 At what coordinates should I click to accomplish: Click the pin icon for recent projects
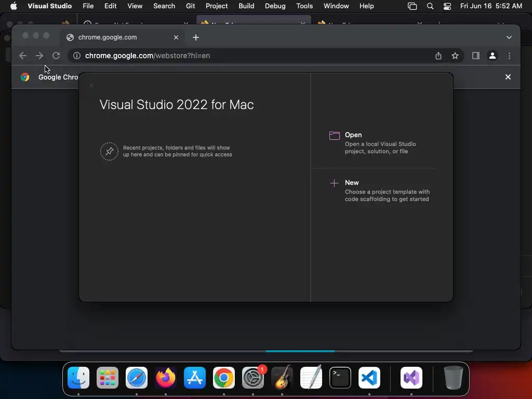109,151
